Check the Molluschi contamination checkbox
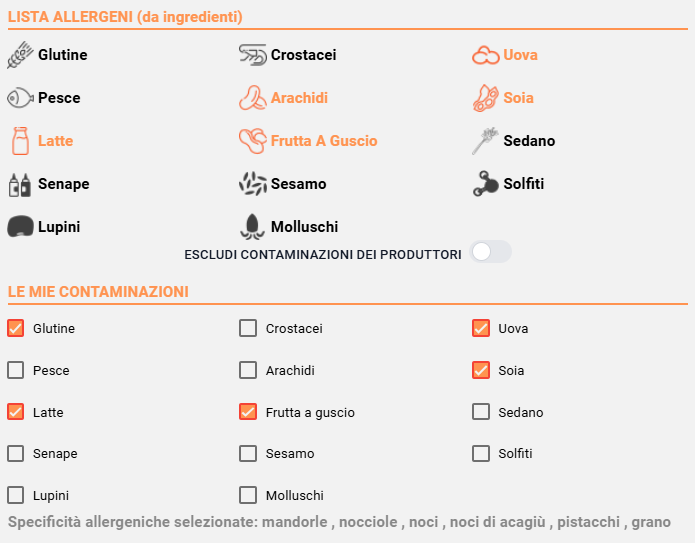The image size is (695, 543). coord(248,495)
